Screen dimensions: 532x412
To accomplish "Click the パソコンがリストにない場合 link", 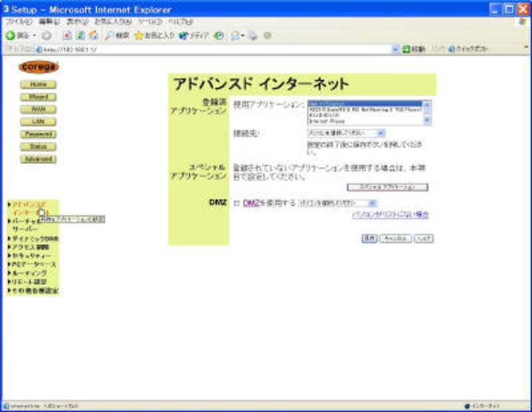I will (390, 215).
